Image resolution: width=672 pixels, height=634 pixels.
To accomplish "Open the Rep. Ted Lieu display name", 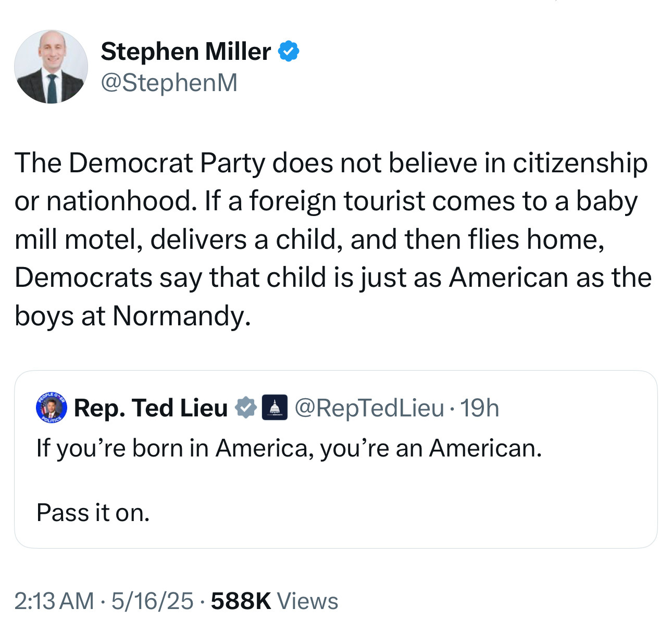I will 151,408.
